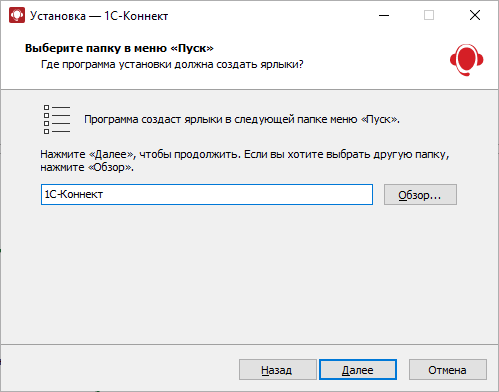This screenshot has width=499, height=392.
Task: Click the instruction starting "Нажмите «Далее», чтобы продолжить"
Action: tap(245, 161)
